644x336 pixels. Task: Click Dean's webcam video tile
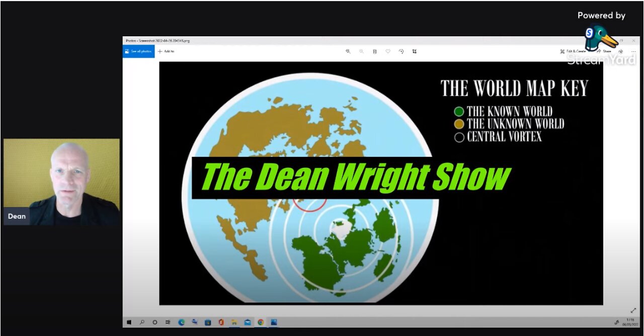click(x=61, y=182)
